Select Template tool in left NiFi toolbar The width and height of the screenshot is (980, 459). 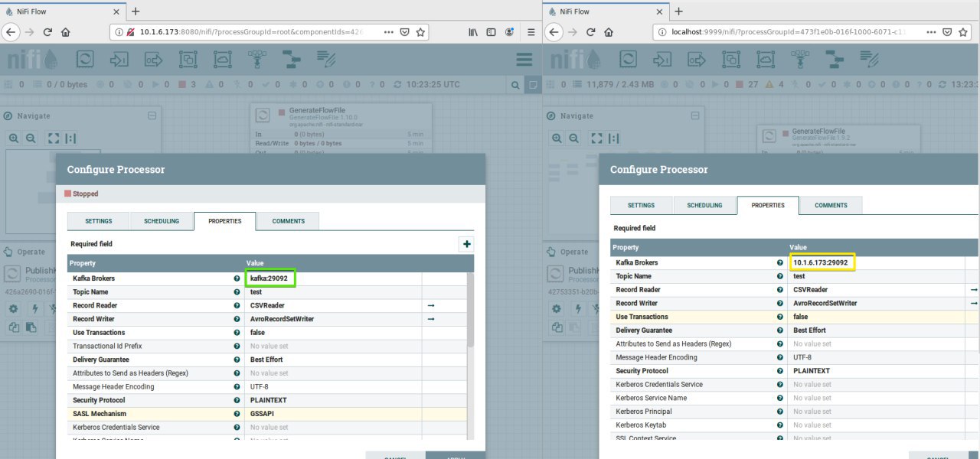coord(292,59)
